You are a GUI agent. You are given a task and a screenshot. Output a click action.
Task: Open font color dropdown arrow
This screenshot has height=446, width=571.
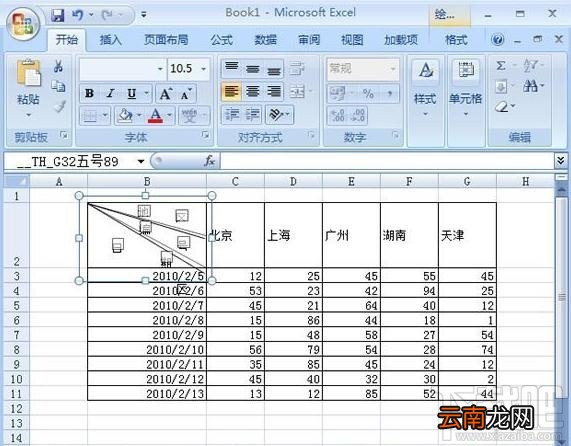coord(169,116)
